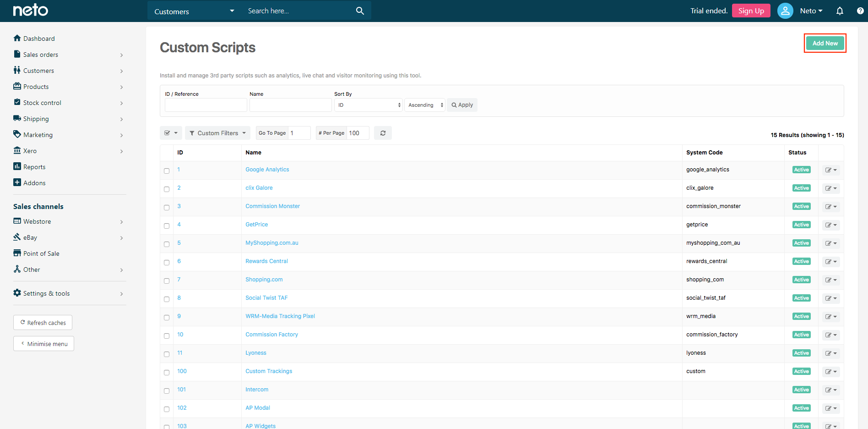Viewport: 868px width, 429px height.
Task: Tick checkbox for MyShopping.com.au row
Action: (167, 244)
